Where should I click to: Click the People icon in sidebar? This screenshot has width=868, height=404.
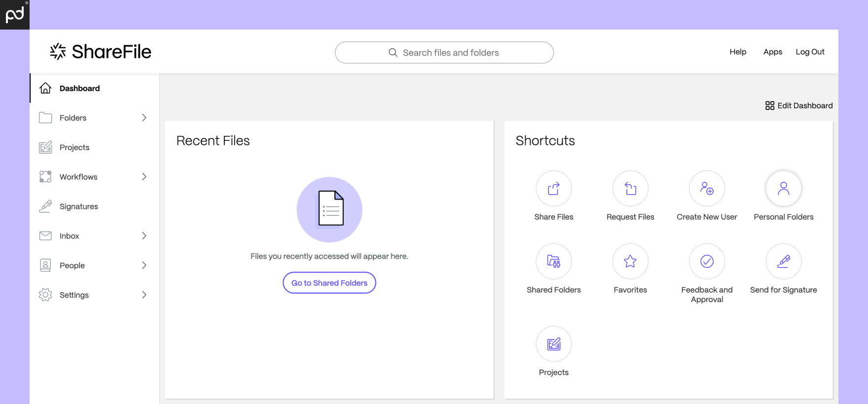(x=45, y=265)
